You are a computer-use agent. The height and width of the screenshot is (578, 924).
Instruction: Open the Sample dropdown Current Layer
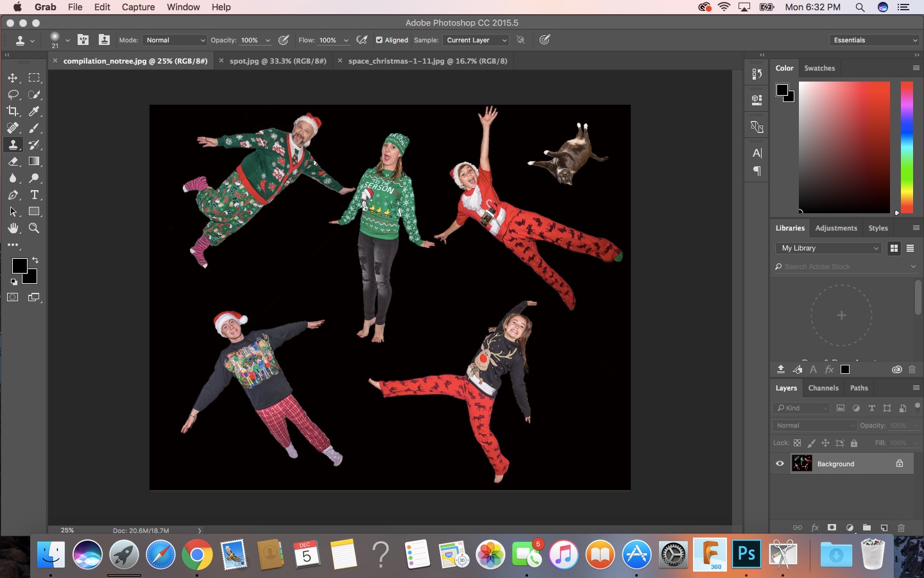476,40
